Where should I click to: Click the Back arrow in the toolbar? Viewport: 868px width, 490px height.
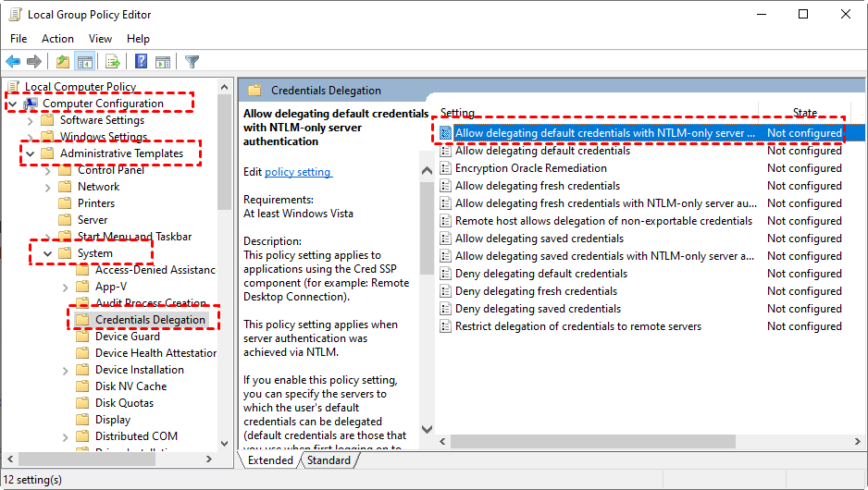coord(13,62)
